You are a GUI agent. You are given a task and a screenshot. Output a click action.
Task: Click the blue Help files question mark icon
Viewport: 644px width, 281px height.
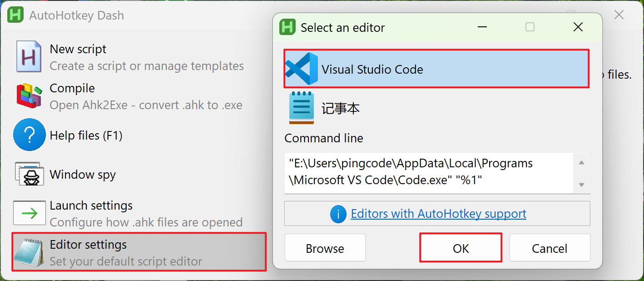[x=30, y=135]
